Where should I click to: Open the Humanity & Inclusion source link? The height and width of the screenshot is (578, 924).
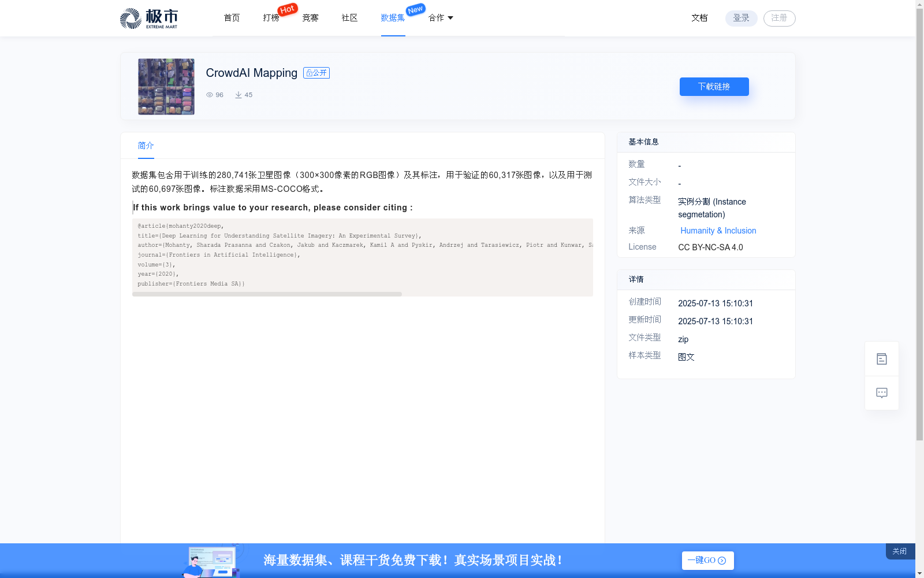[x=718, y=231]
